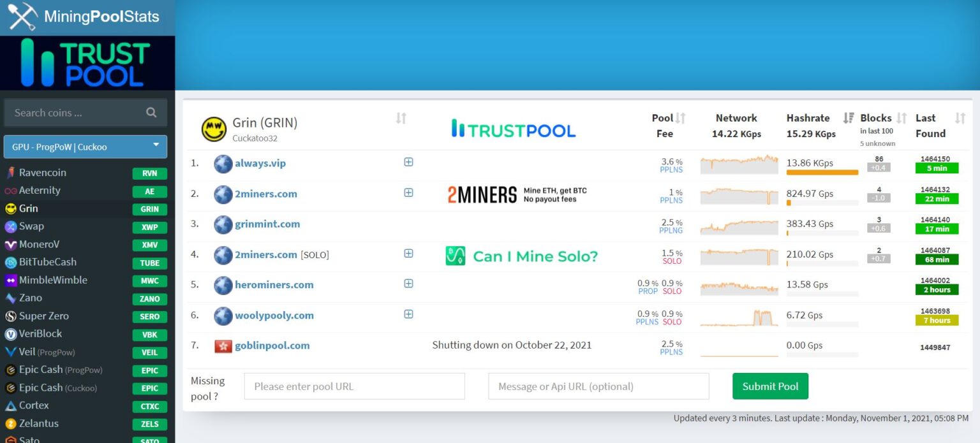Image resolution: width=980 pixels, height=443 pixels.
Task: Sort by Blocks column arrow icon
Action: [x=902, y=118]
